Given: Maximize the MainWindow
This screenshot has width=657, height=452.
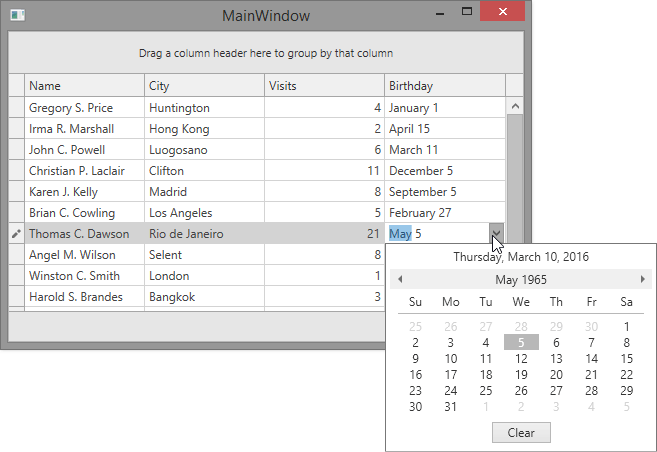Looking at the screenshot, I should click(x=466, y=13).
